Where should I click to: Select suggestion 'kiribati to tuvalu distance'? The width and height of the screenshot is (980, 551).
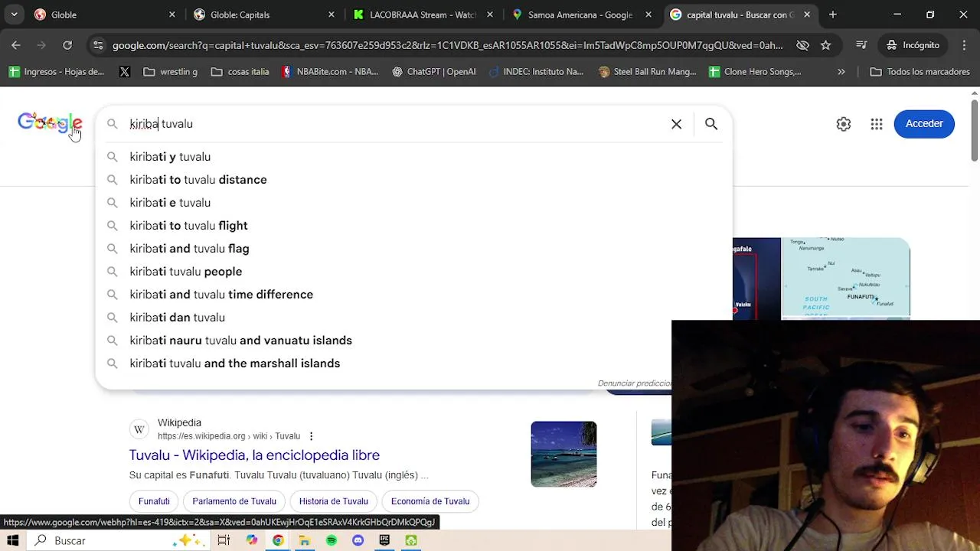tap(413, 180)
